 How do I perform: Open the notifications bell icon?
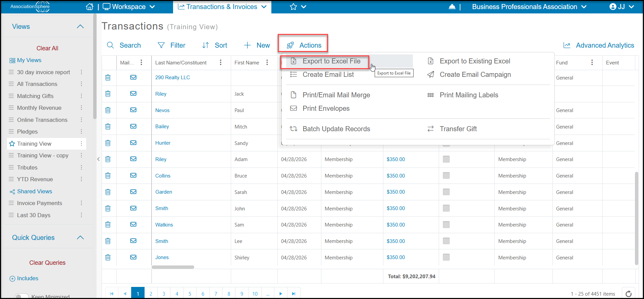click(x=452, y=7)
